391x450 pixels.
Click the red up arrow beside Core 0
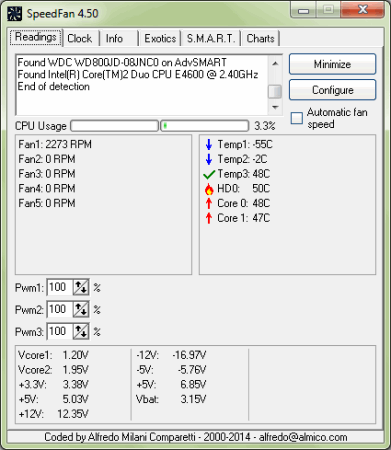coord(209,203)
